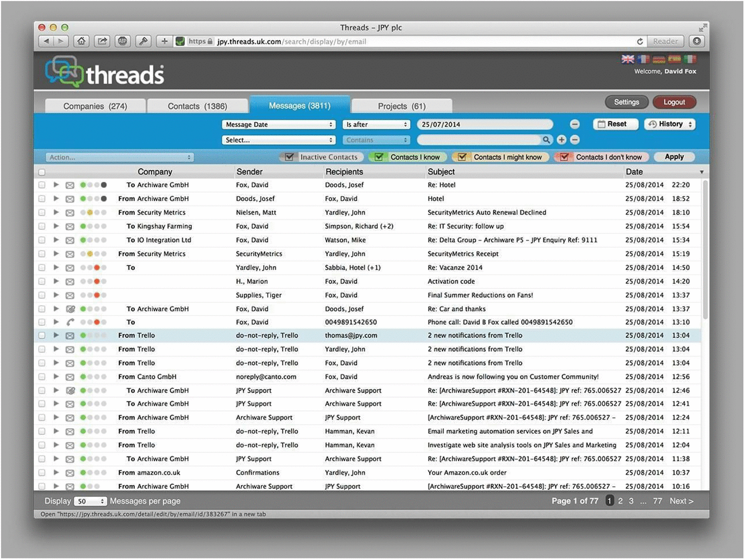Image resolution: width=745 pixels, height=560 pixels.
Task: Switch language with the UK flag
Action: (627, 59)
